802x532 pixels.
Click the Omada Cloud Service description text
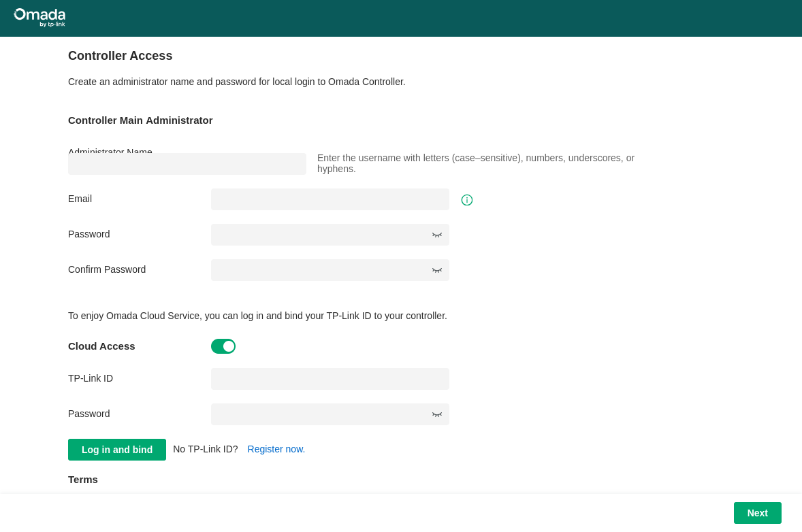pyautogui.click(x=257, y=316)
